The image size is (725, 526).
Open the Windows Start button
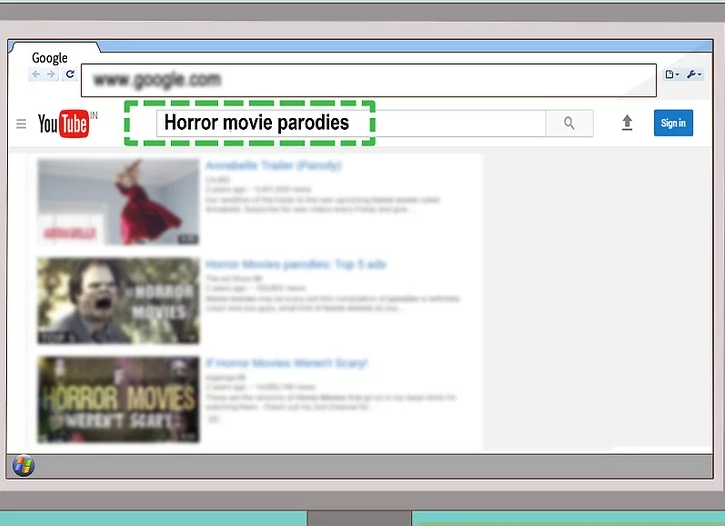click(x=23, y=466)
